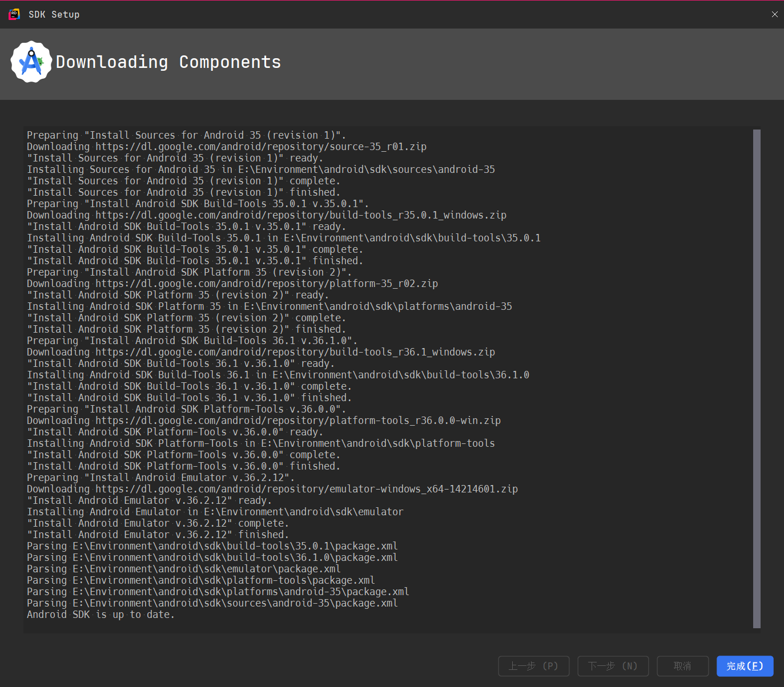Viewport: 784px width, 687px height.
Task: Click the Installing Android Emulator log line
Action: pos(215,512)
